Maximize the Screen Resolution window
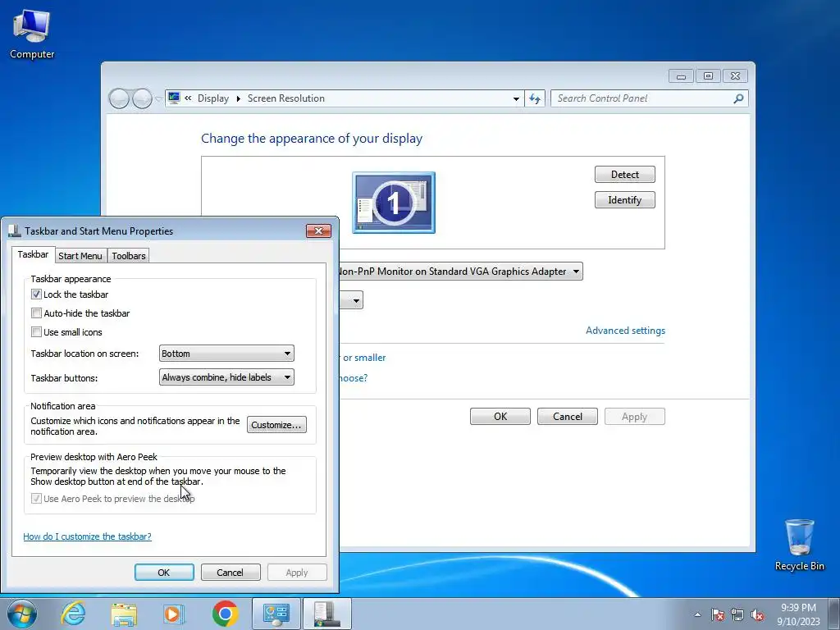Viewport: 840px width, 630px height. [708, 76]
